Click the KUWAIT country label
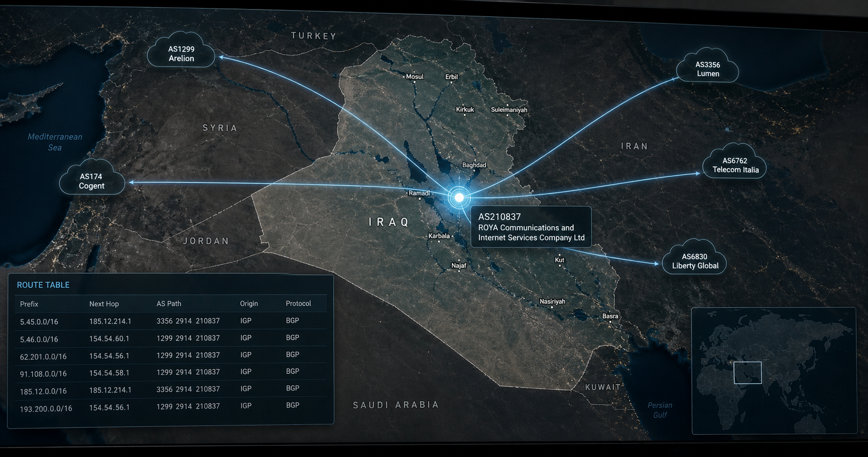 click(603, 387)
